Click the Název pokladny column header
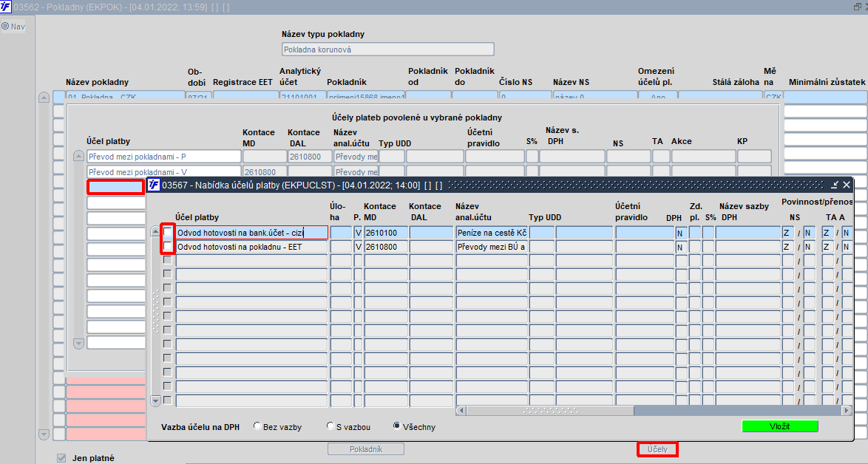 97,82
